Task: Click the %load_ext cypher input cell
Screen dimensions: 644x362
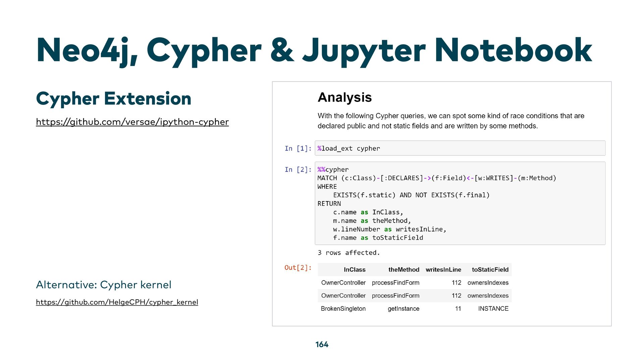Action: tap(460, 148)
